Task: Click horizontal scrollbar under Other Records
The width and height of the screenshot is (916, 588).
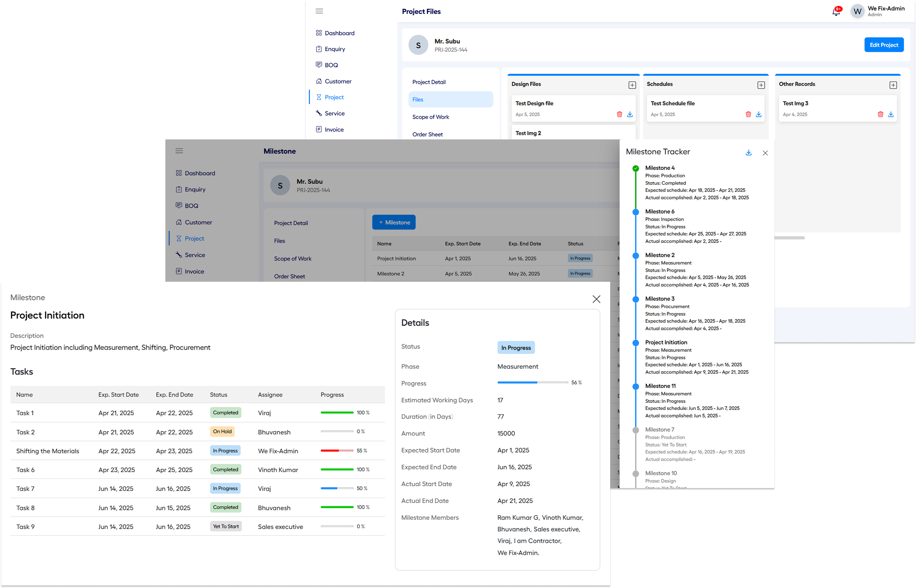Action: [x=789, y=238]
